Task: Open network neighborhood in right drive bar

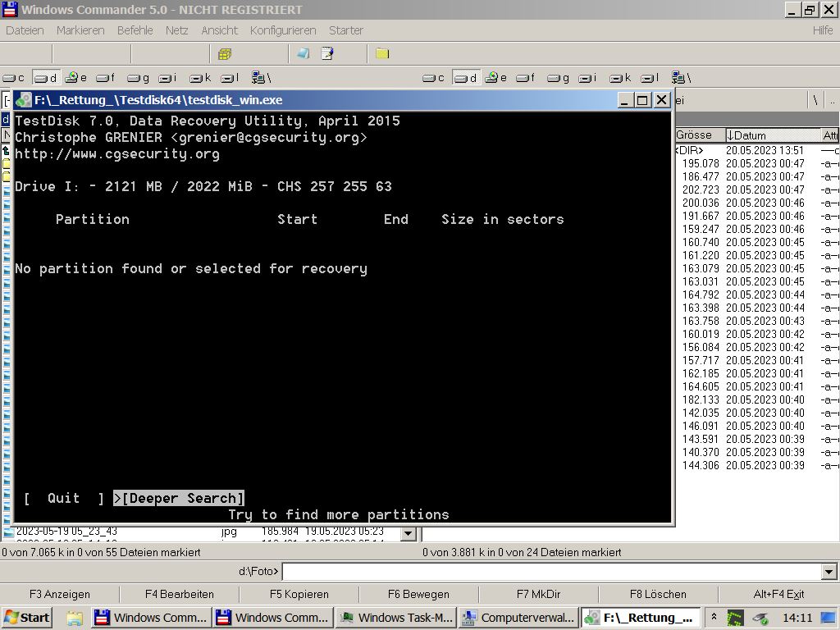Action: (x=682, y=78)
